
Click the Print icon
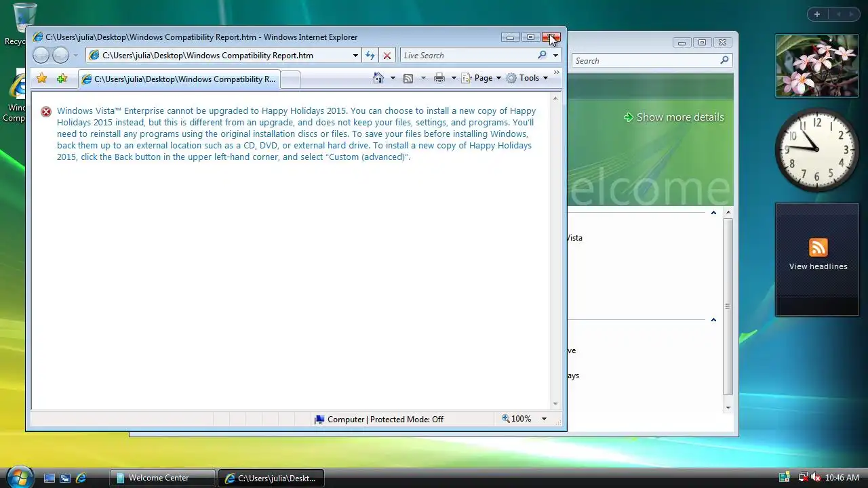(x=439, y=79)
